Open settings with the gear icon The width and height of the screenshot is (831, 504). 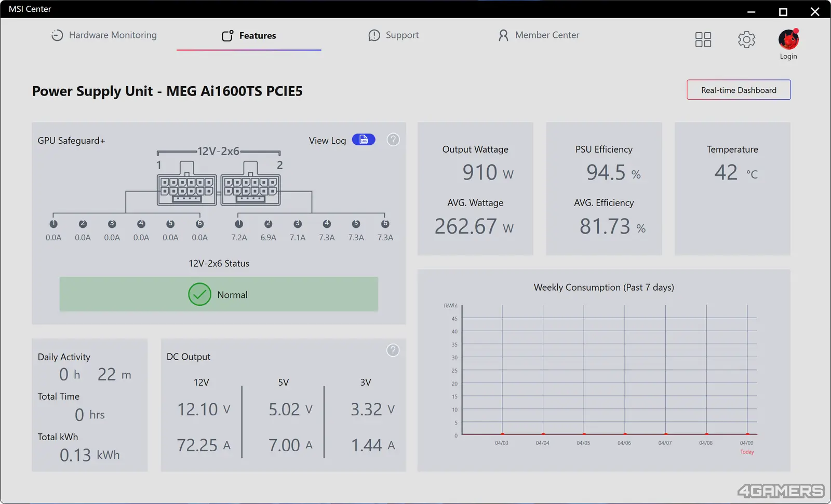[x=746, y=39]
